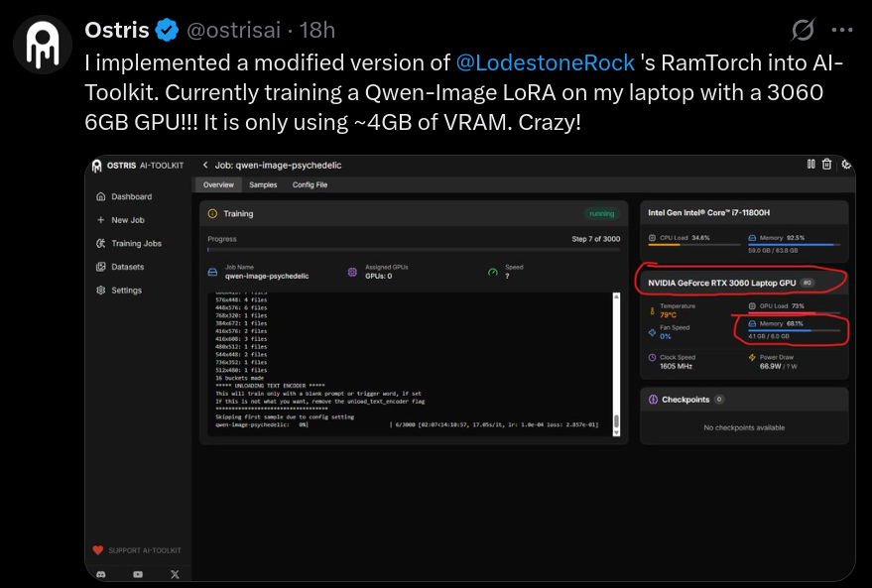The height and width of the screenshot is (588, 872).
Task: Click the Training info icon in card header
Action: pyautogui.click(x=212, y=213)
